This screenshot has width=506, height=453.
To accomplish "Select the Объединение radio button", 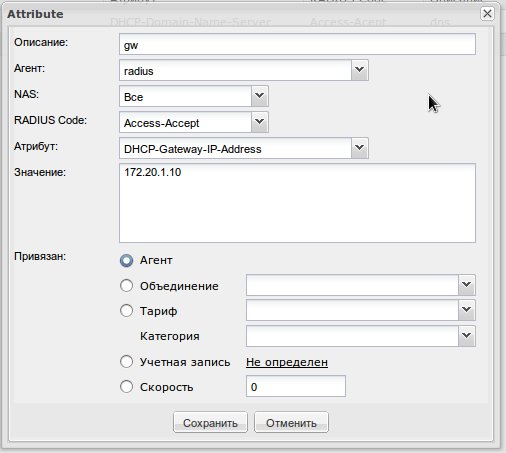I will (126, 286).
